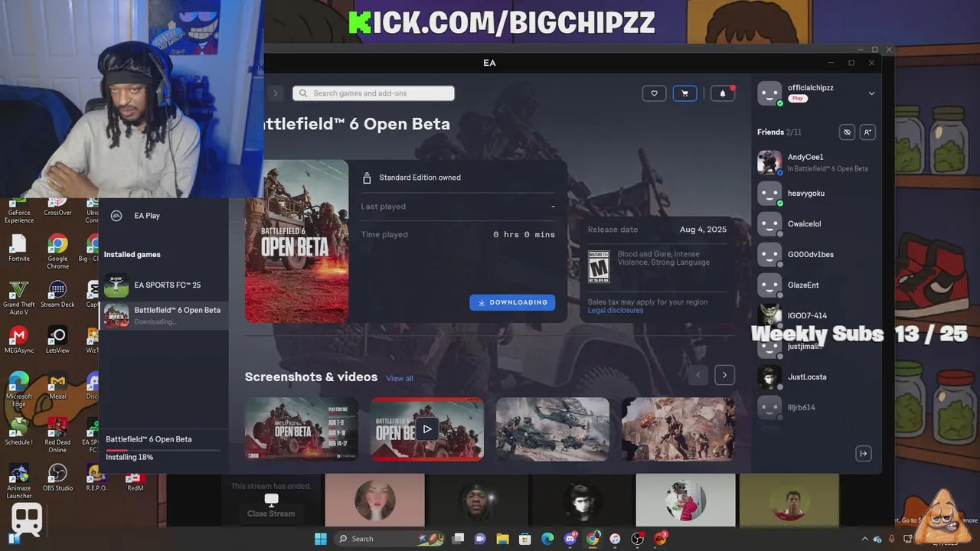
Task: Open AndyCee1 friend entry
Action: 816,162
